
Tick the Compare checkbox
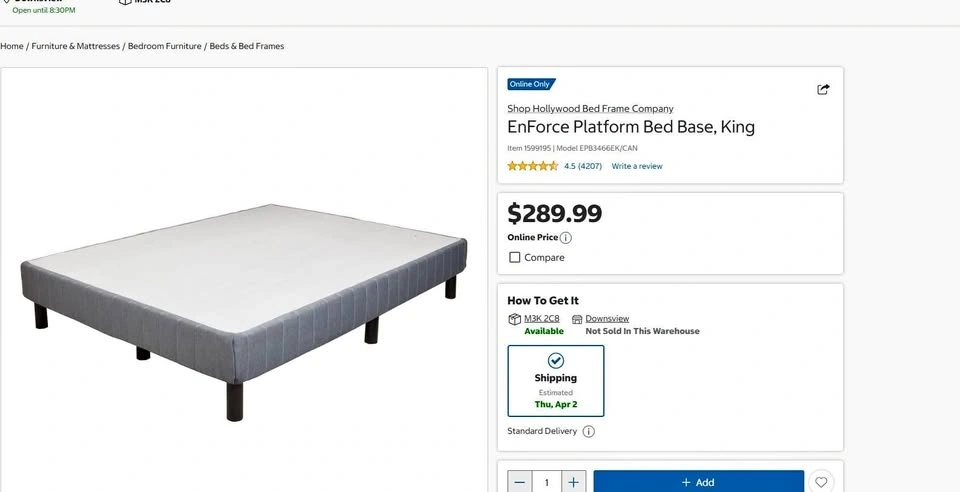coord(515,258)
